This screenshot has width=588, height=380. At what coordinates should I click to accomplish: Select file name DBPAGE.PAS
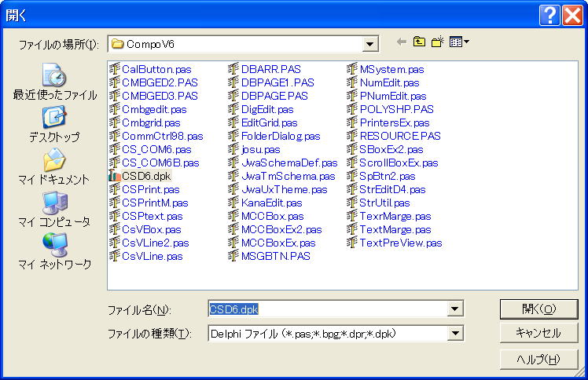coord(274,96)
